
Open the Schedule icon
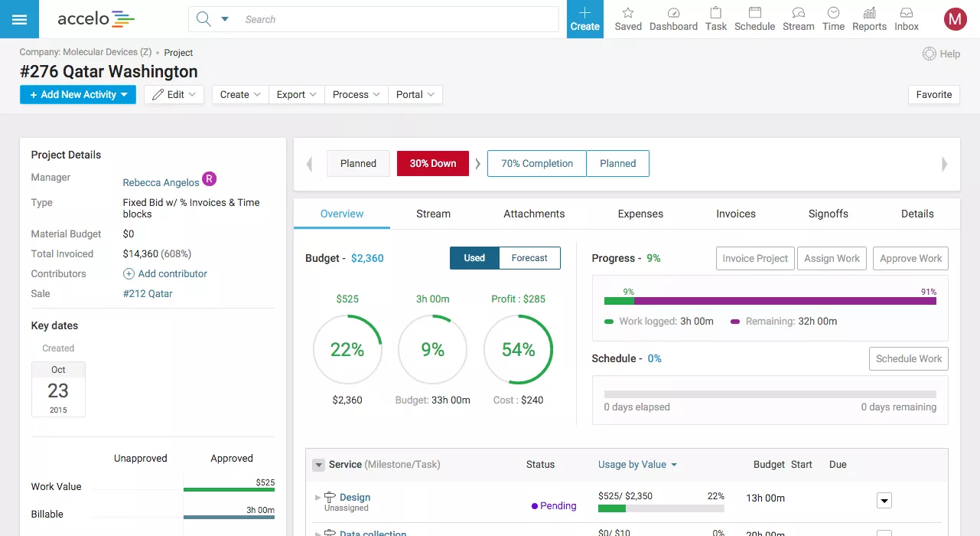(x=754, y=18)
